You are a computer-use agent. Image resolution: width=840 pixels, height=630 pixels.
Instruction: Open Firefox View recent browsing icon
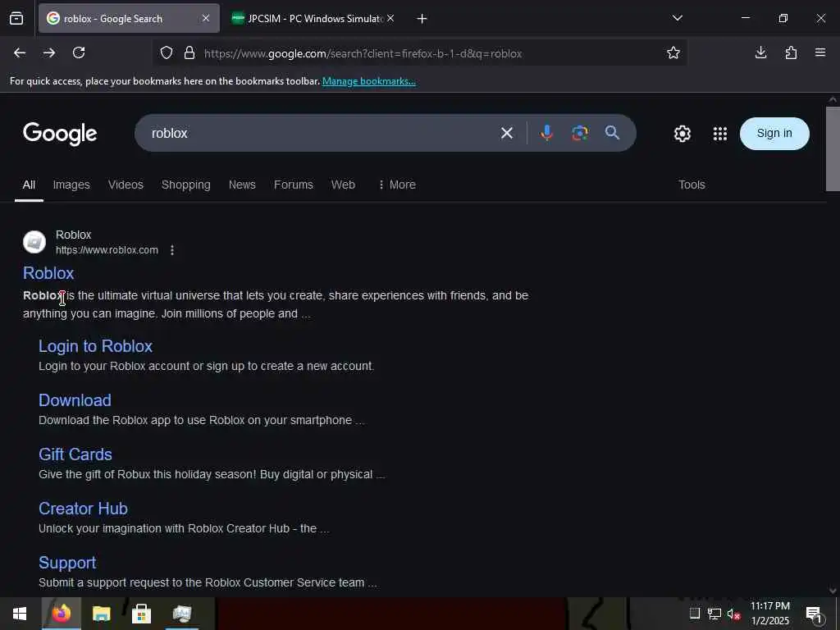click(16, 19)
